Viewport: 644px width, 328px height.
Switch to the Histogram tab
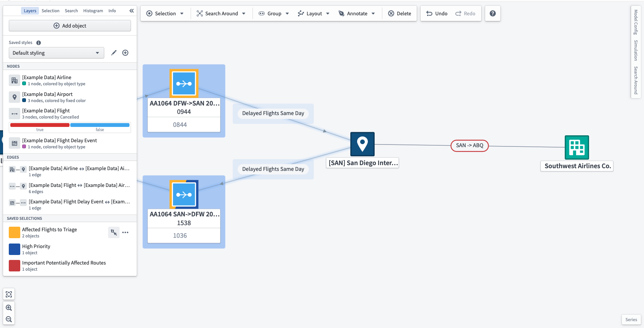93,11
